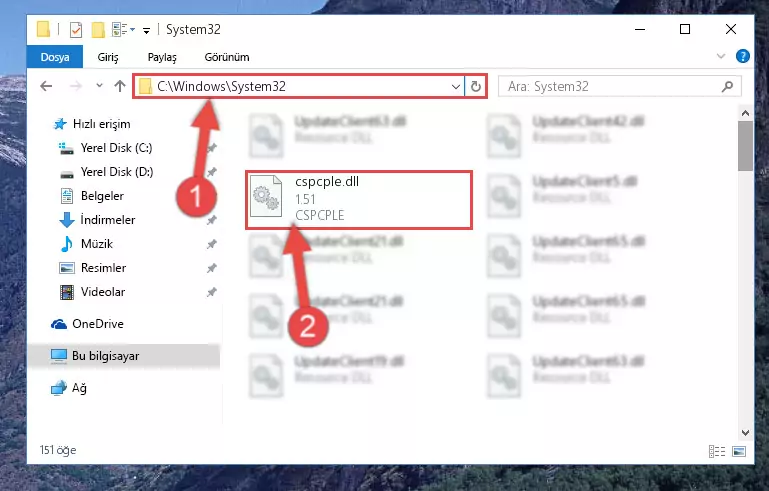Image resolution: width=769 pixels, height=491 pixels.
Task: Switch to the Paylaş ribbon tab
Action: click(162, 57)
